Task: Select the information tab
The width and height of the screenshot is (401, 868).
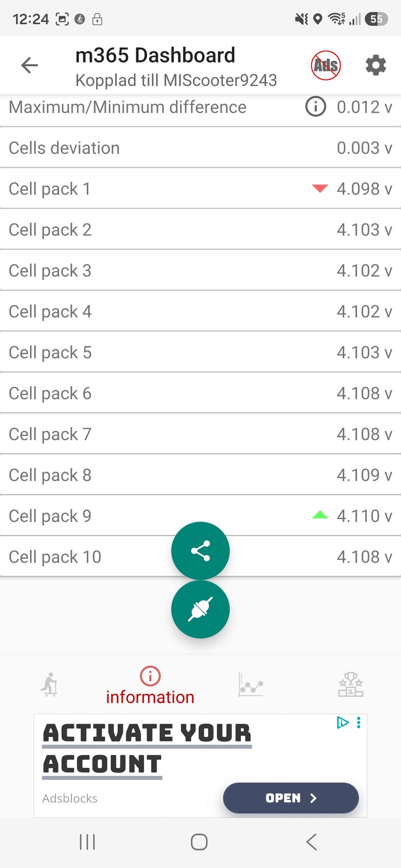Action: [x=150, y=686]
